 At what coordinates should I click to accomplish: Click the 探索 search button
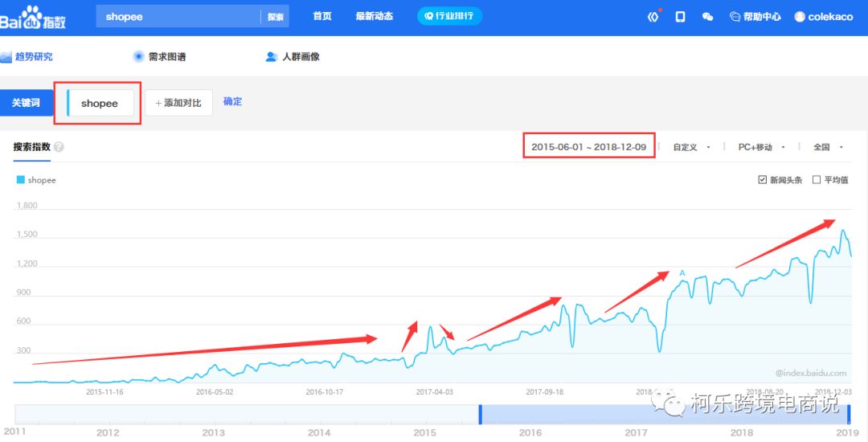275,17
